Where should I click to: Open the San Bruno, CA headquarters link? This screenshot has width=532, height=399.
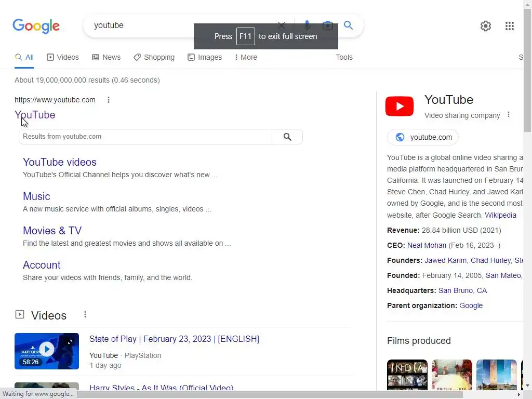pos(462,290)
